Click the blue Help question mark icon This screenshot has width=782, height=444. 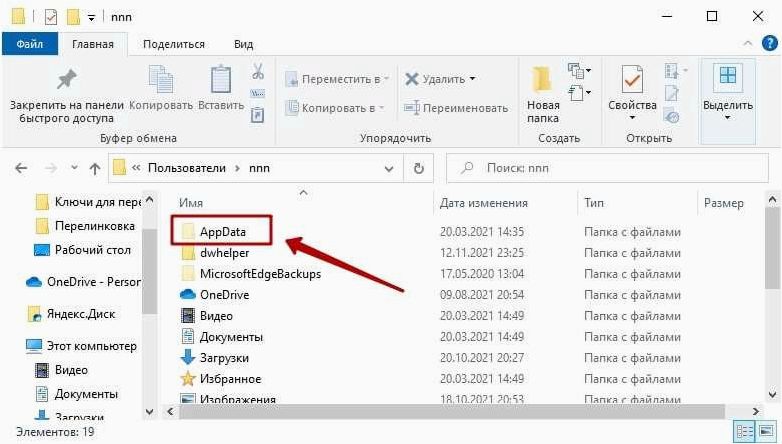coord(770,43)
